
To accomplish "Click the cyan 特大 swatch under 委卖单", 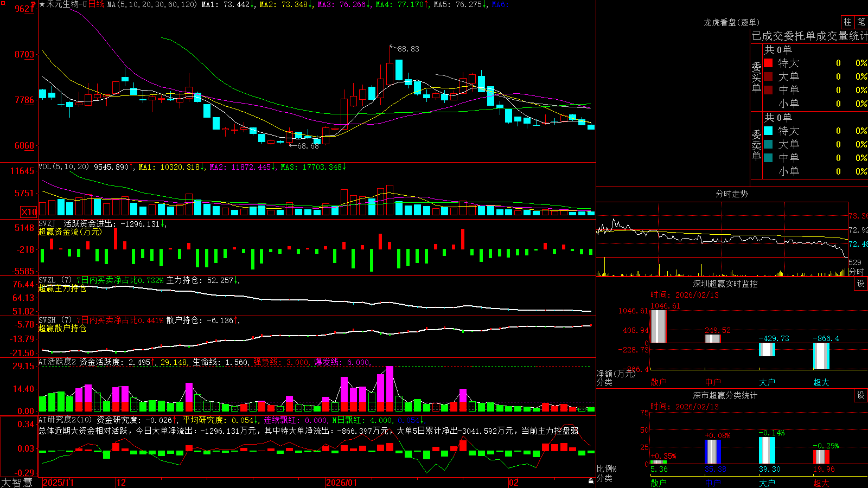I will pyautogui.click(x=768, y=131).
